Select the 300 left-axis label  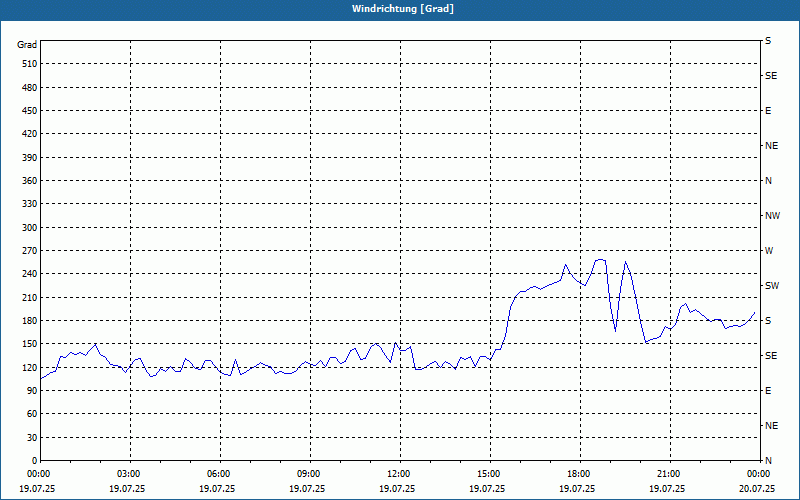(x=30, y=228)
